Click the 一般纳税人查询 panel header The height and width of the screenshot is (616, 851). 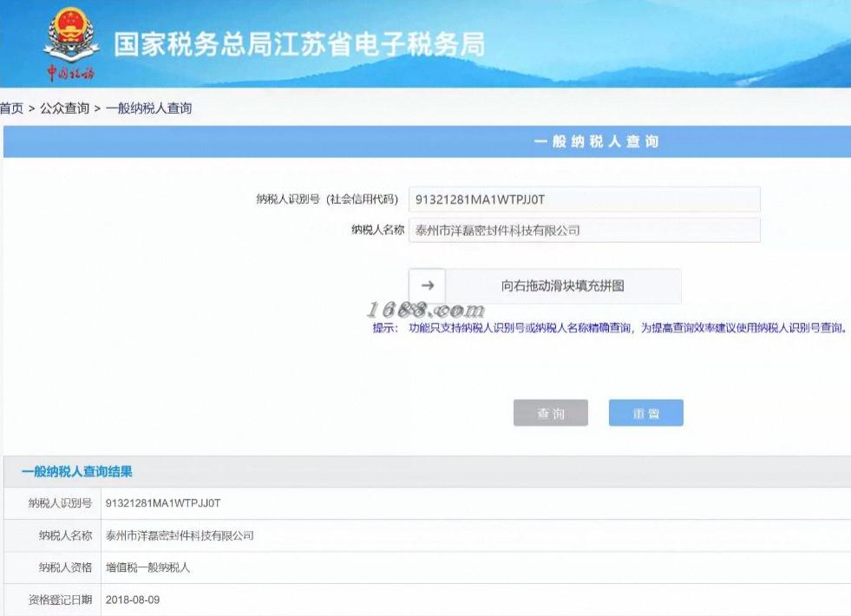pyautogui.click(x=427, y=141)
